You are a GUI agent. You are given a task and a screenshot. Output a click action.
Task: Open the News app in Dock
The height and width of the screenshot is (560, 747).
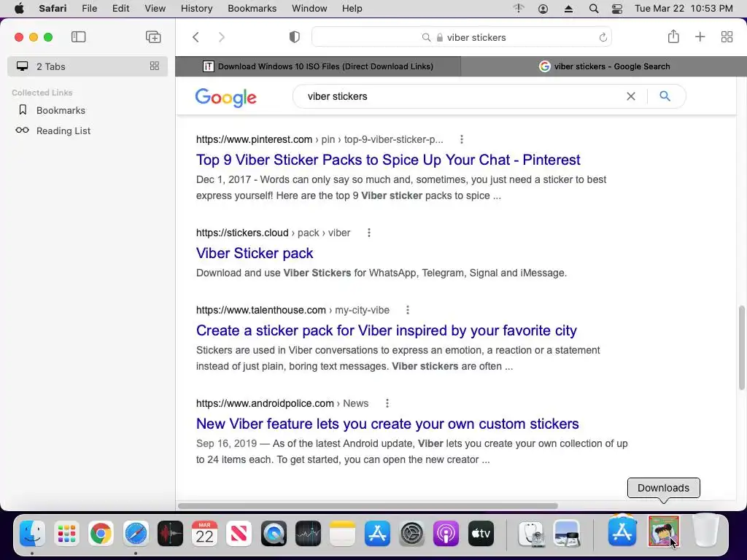[x=239, y=533]
